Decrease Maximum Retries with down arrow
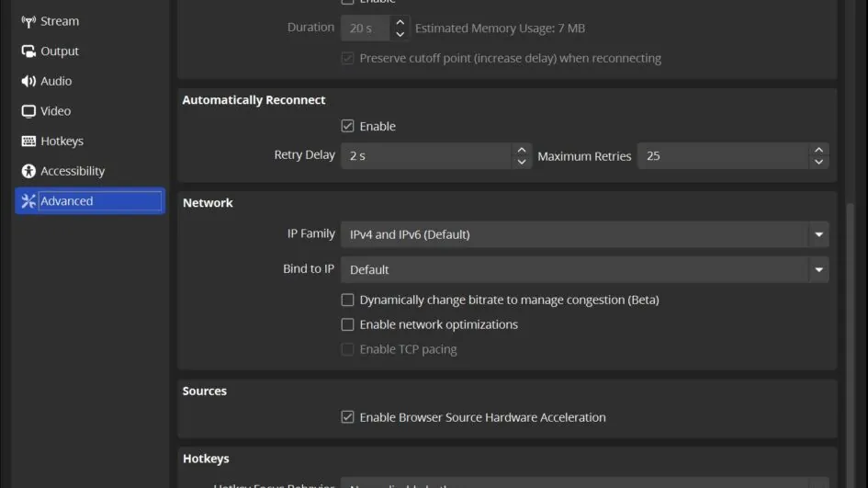Screen dimensions: 868x488 [x=818, y=163]
